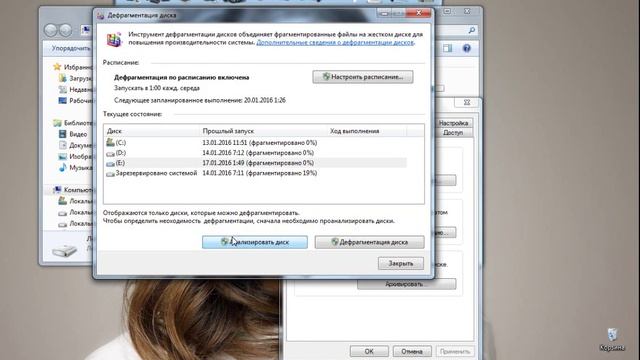The width and height of the screenshot is (640, 360).
Task: Click the Библиотеки icon in Explorer sidebar
Action: point(57,122)
